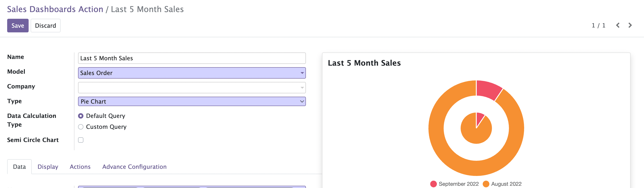Open the Actions tab

(x=80, y=167)
